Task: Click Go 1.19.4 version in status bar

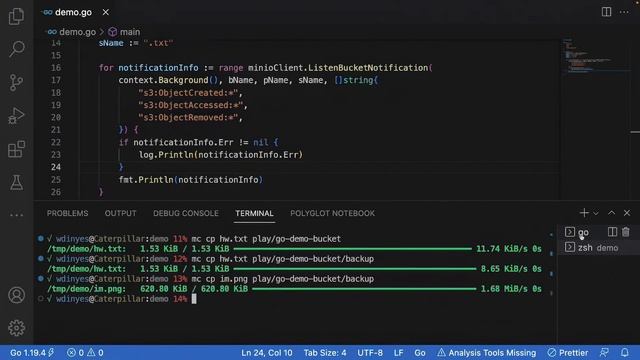Action: click(x=32, y=353)
